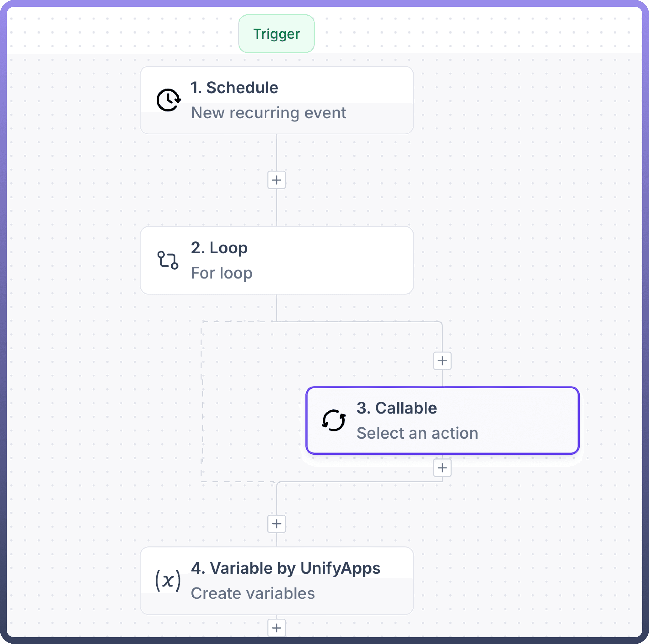
Task: Select the "1. Schedule" step title
Action: pyautogui.click(x=234, y=88)
